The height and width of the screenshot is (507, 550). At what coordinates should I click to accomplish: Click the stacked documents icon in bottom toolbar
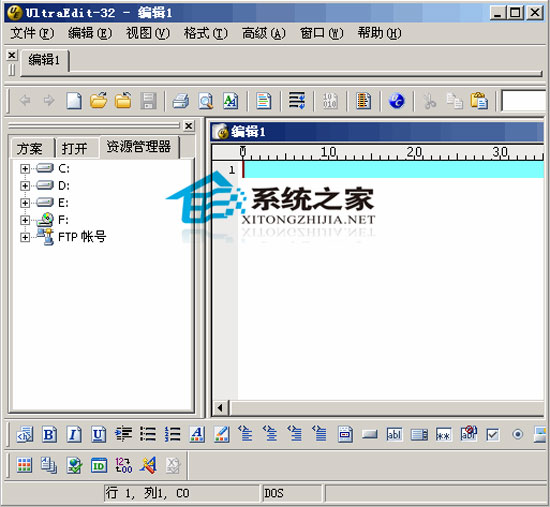(49, 466)
